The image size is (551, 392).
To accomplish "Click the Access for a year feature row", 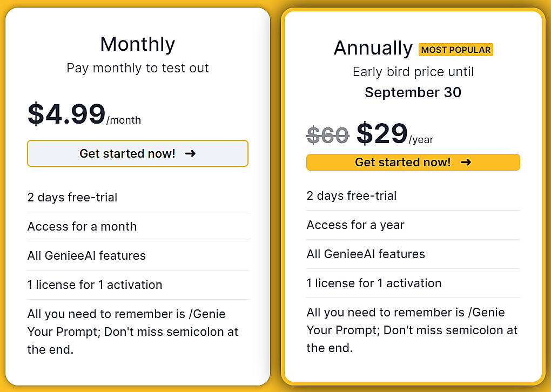I will [x=355, y=225].
